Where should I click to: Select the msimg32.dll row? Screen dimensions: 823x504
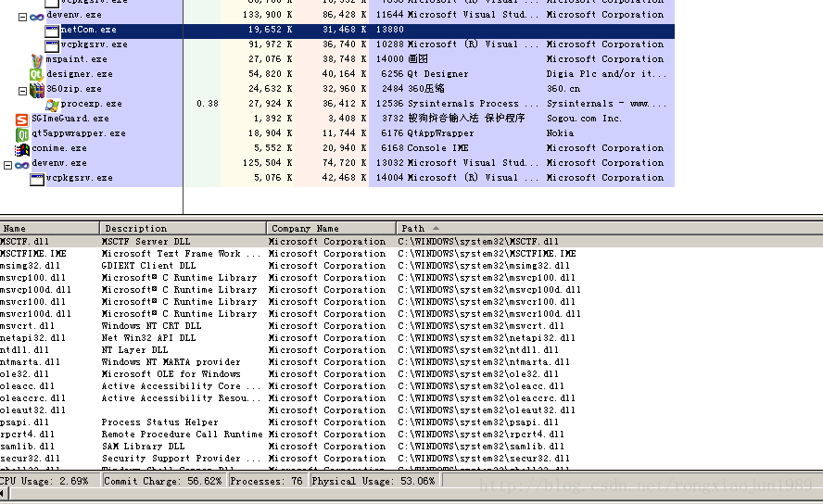tap(411, 266)
